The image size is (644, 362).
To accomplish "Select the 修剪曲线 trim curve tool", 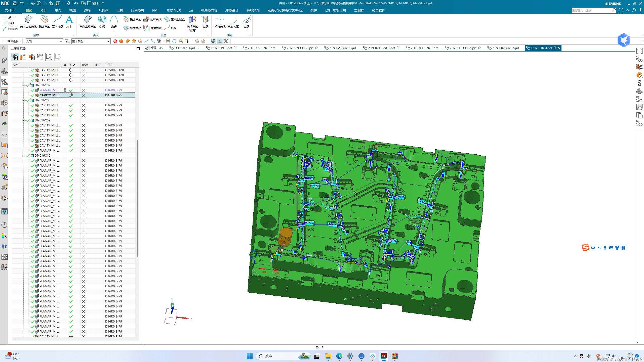I will (x=220, y=22).
